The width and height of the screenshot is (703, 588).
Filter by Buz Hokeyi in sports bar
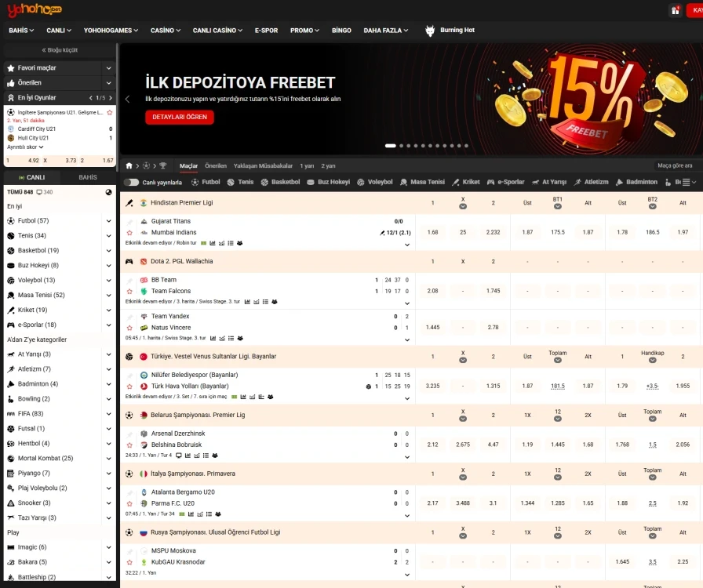pos(328,182)
